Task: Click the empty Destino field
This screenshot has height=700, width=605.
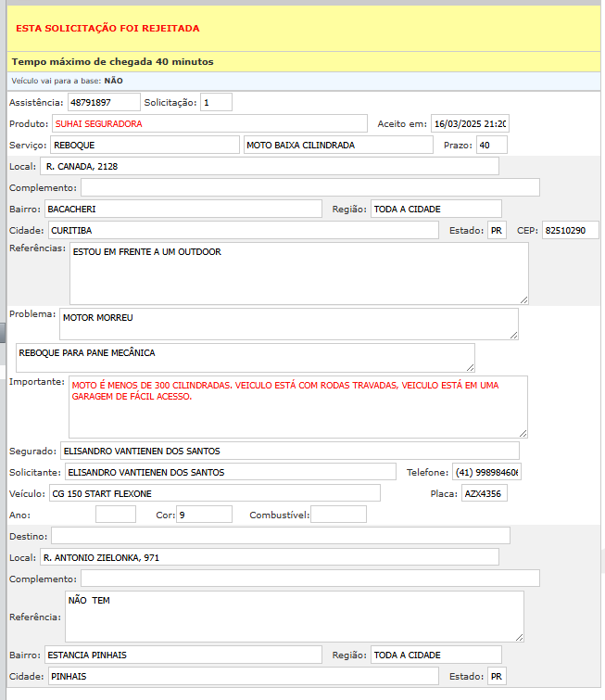Action: [280, 536]
